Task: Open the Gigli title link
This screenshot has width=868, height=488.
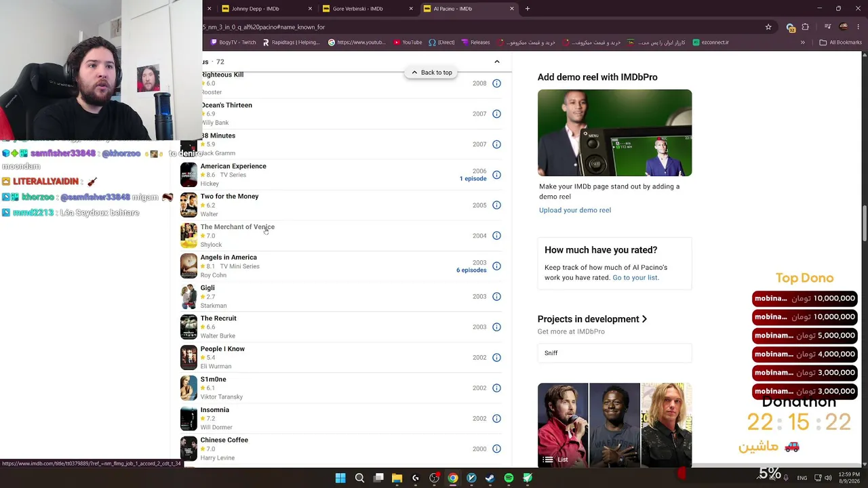Action: [208, 288]
